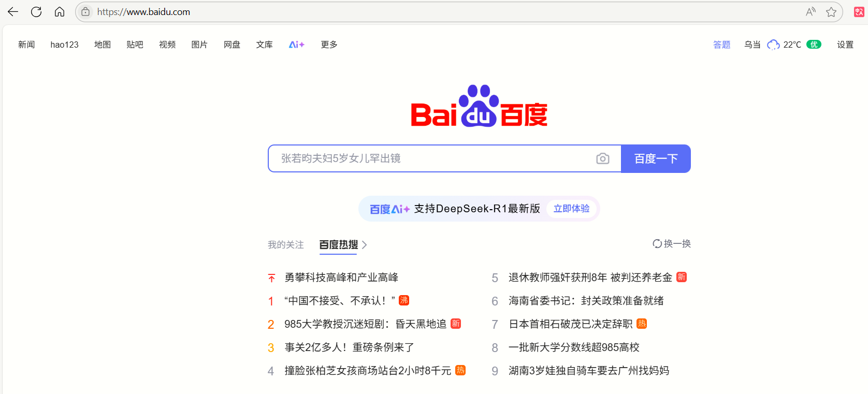Click the 百度一下 search button
The height and width of the screenshot is (394, 868).
click(656, 158)
